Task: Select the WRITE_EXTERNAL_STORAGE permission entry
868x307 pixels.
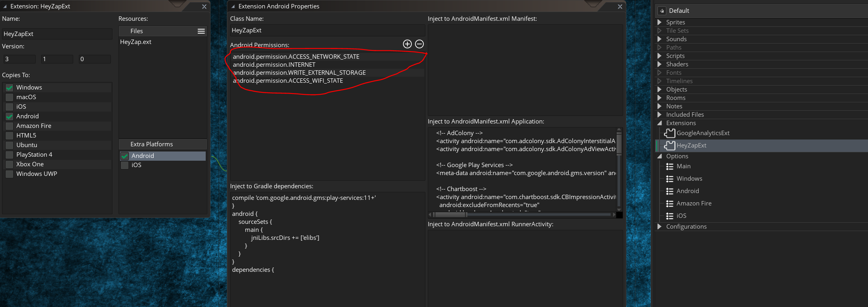Action: click(299, 73)
